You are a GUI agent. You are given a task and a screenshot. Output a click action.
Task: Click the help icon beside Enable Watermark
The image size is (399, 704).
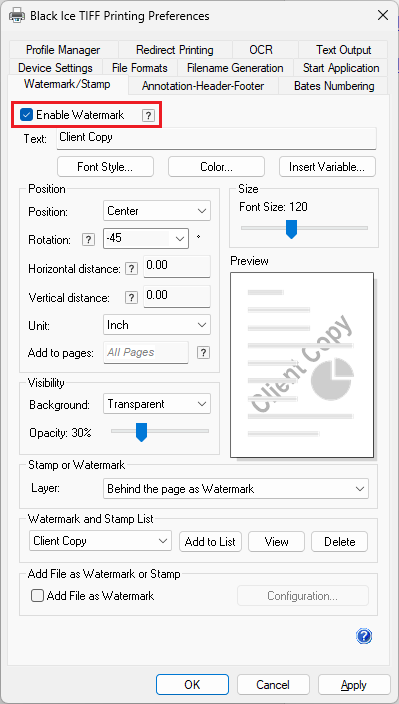tap(148, 116)
